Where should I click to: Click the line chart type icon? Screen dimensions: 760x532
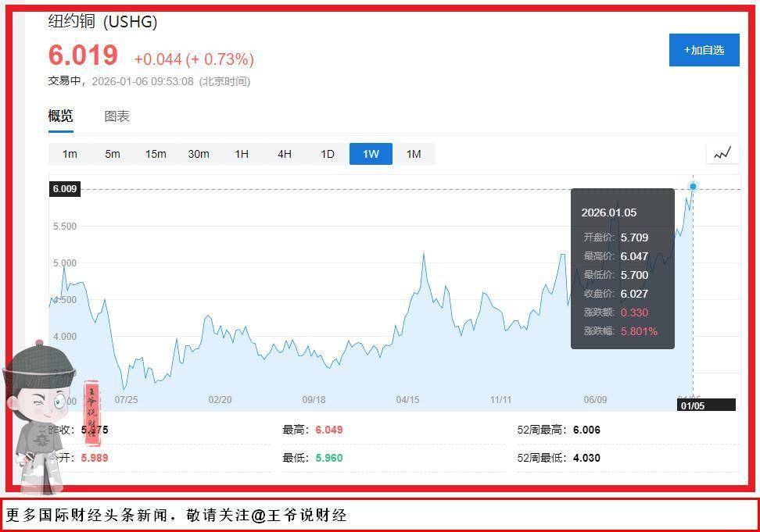[722, 153]
